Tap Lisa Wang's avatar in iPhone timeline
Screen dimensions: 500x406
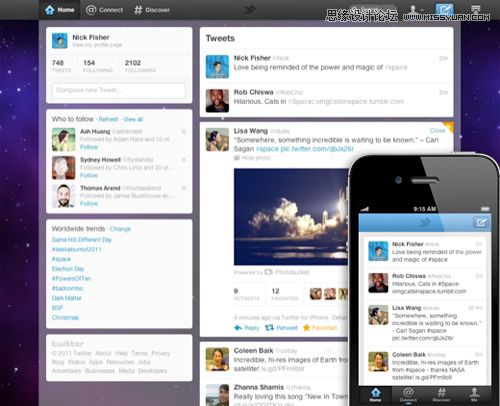378,315
